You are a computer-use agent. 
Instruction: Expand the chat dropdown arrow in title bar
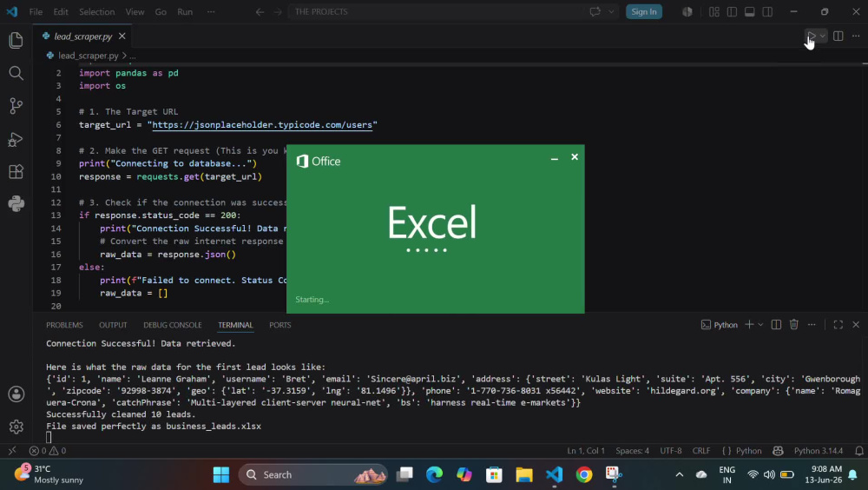click(x=611, y=11)
